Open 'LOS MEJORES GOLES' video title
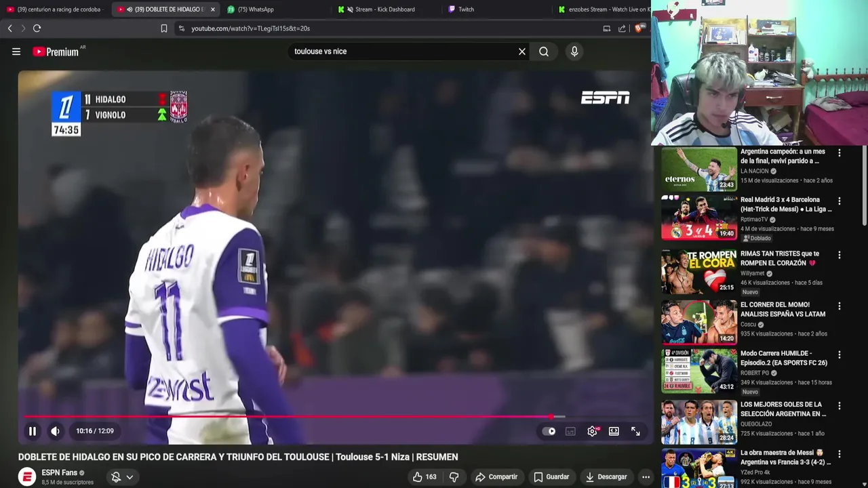 (784, 409)
